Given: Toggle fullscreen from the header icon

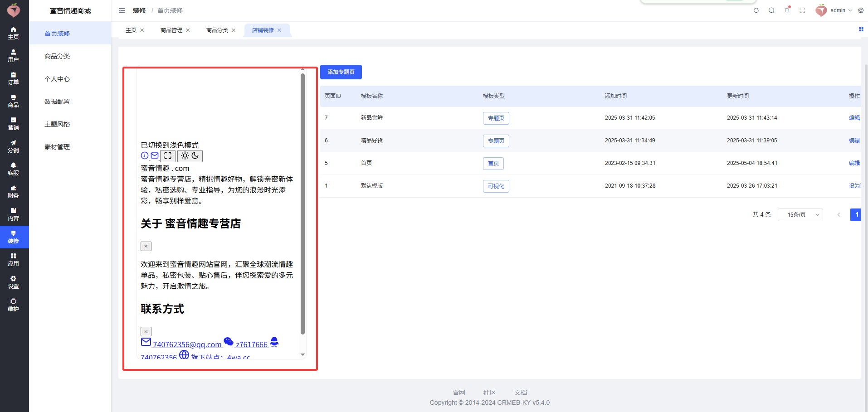Looking at the screenshot, I should [802, 10].
